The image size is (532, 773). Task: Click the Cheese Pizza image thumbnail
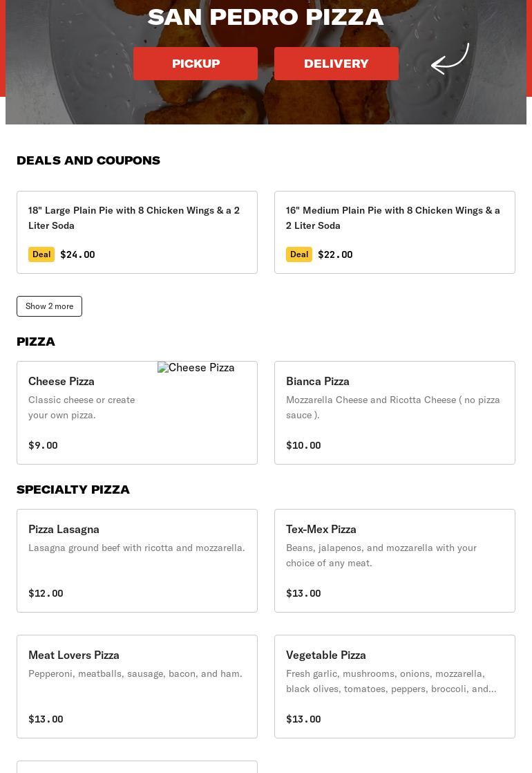(x=196, y=368)
